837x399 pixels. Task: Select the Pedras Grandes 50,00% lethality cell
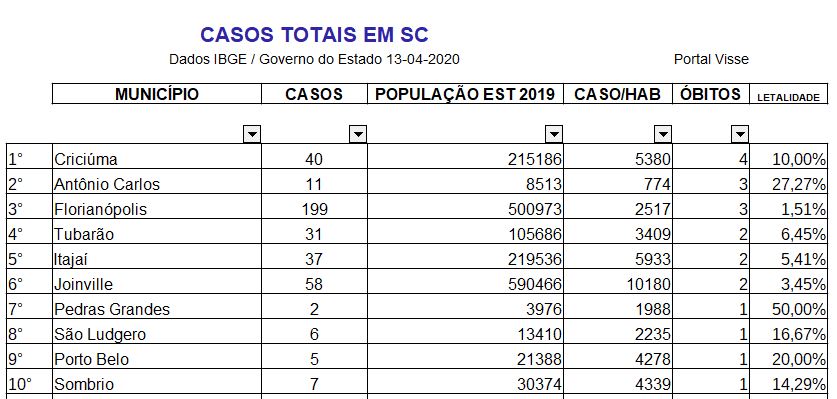(788, 309)
